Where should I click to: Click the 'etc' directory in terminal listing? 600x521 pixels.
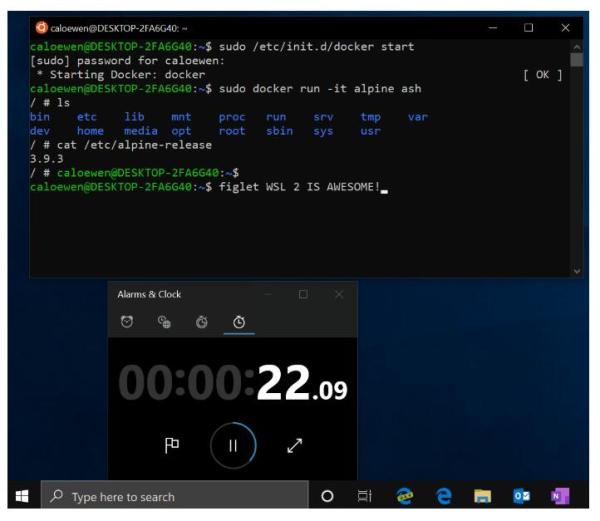(87, 117)
